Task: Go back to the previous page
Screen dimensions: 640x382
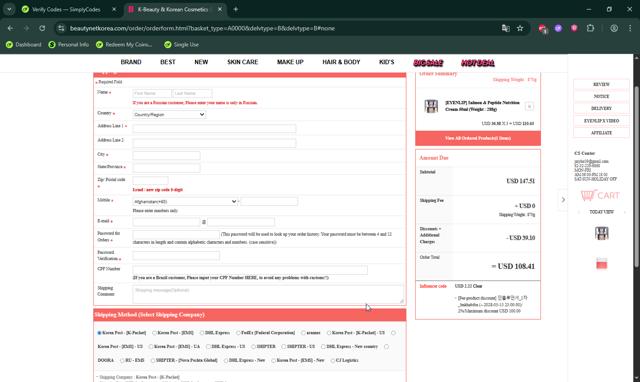Action: [x=10, y=28]
